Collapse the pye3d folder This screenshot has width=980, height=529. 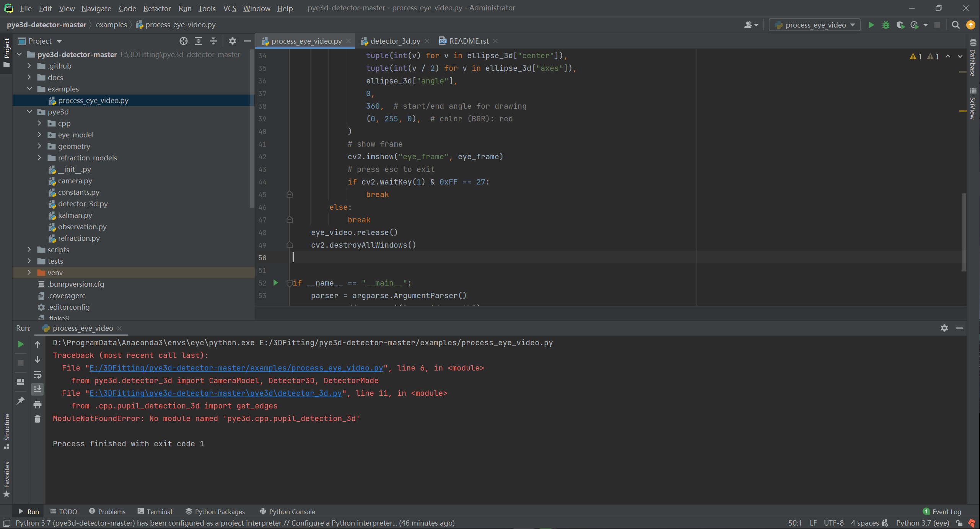29,112
